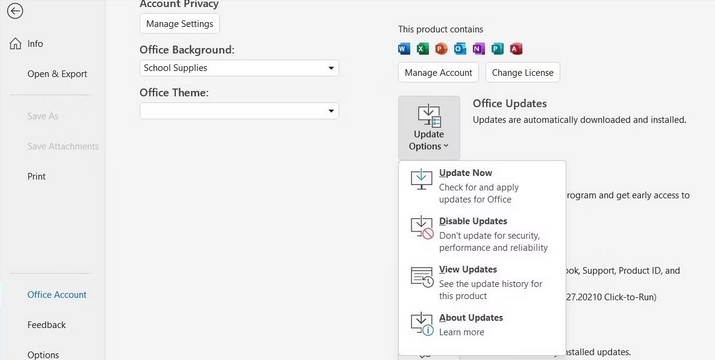Click the Outlook app icon
Screen dimensions: 715x360
[460, 49]
